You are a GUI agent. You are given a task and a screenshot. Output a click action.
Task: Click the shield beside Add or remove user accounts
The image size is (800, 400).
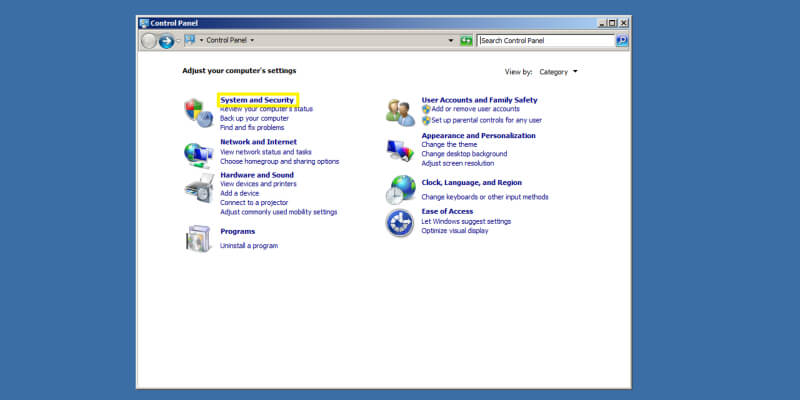(426, 109)
